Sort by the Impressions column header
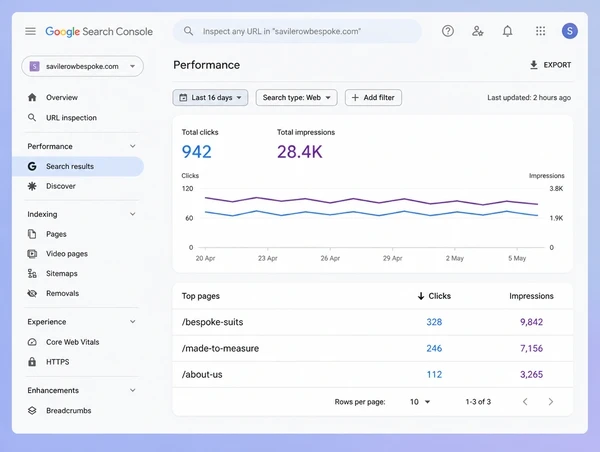The height and width of the screenshot is (452, 600). [x=531, y=296]
